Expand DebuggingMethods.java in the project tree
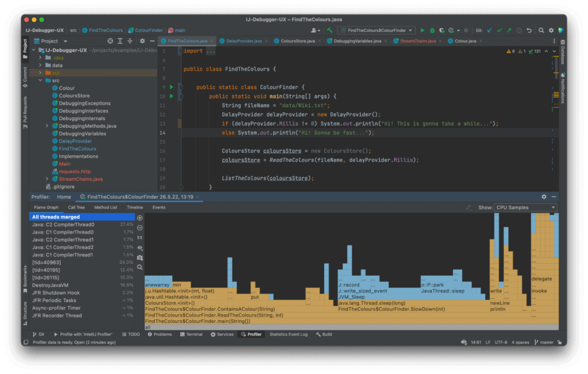 pos(46,125)
